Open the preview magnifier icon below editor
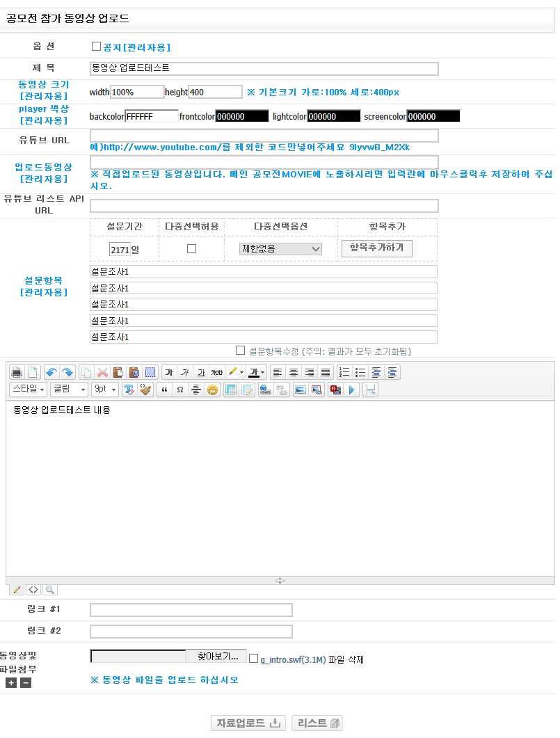The height and width of the screenshot is (738, 560). [x=50, y=589]
